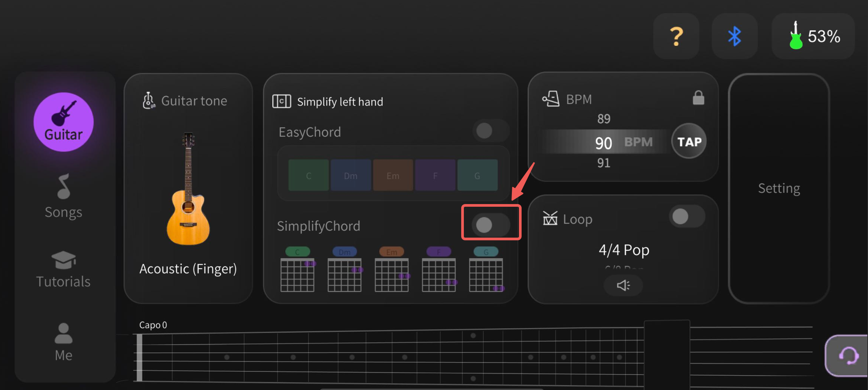Turn on the SimplifyChord switch
Image resolution: width=868 pixels, height=390 pixels.
click(x=490, y=225)
